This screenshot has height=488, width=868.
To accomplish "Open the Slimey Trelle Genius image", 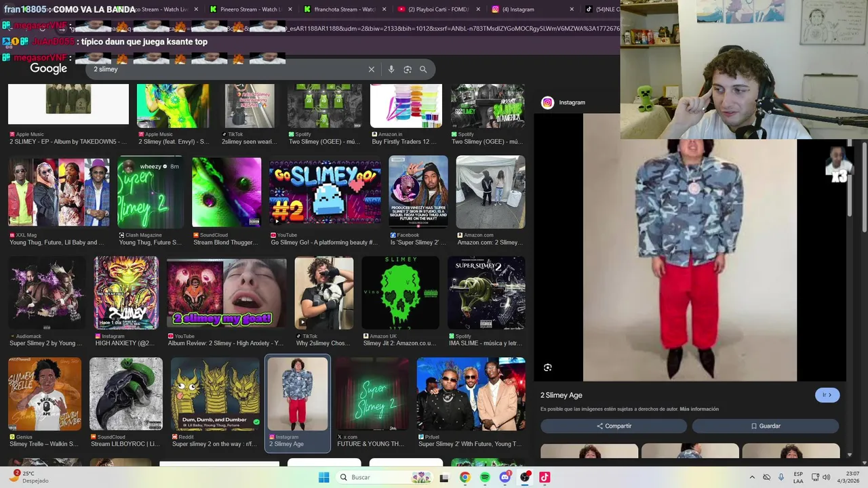I will click(45, 394).
